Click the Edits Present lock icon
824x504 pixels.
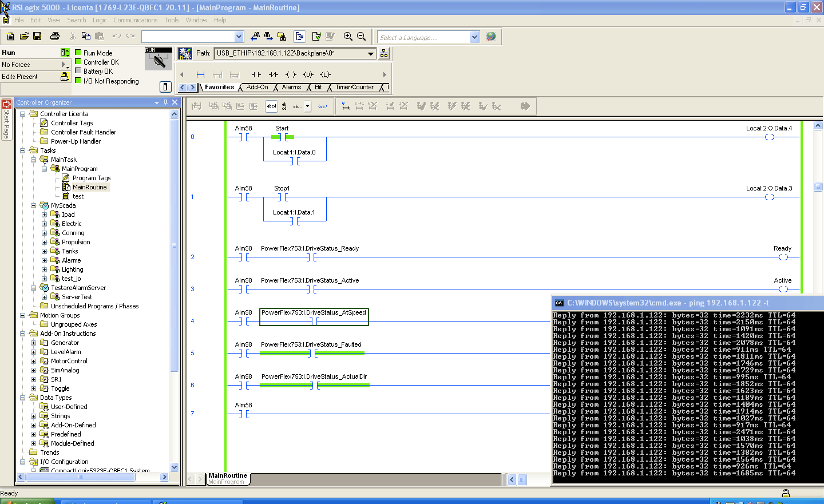pos(65,76)
